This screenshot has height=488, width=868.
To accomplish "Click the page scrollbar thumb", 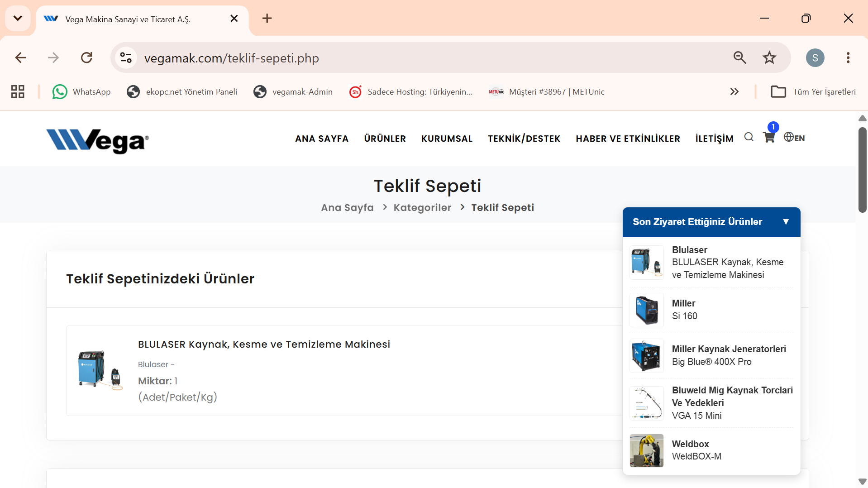I will [x=863, y=170].
